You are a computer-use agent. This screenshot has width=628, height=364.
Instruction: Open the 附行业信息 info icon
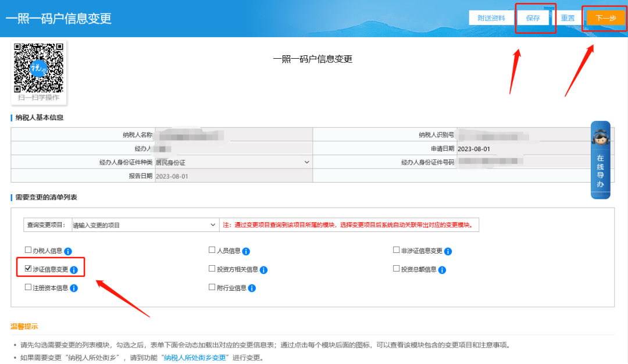point(251,287)
